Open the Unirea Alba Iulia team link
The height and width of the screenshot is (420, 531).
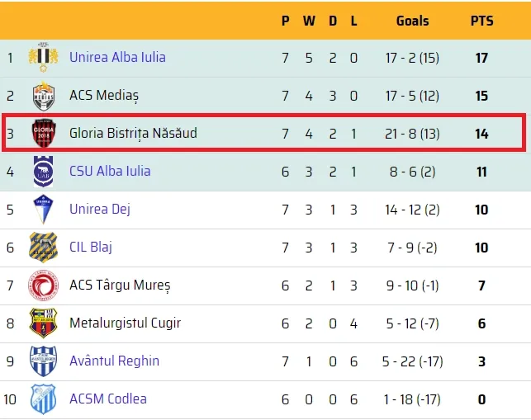(x=117, y=57)
